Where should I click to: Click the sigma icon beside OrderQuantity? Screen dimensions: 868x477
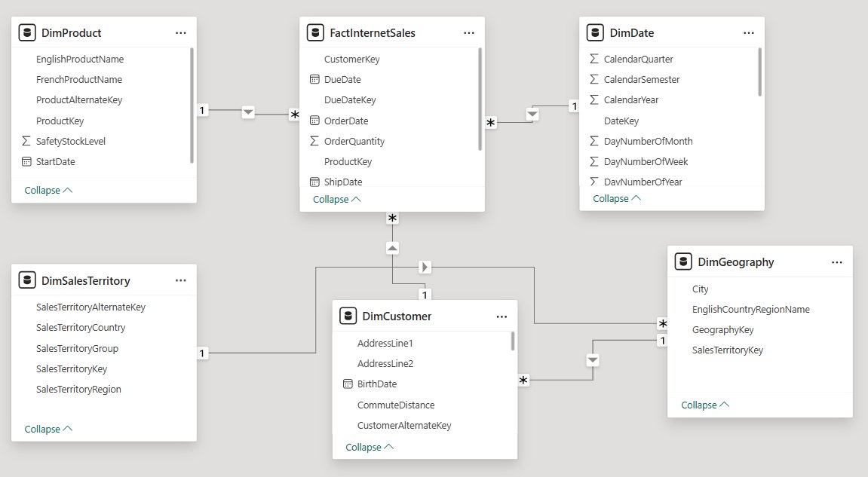[x=314, y=141]
